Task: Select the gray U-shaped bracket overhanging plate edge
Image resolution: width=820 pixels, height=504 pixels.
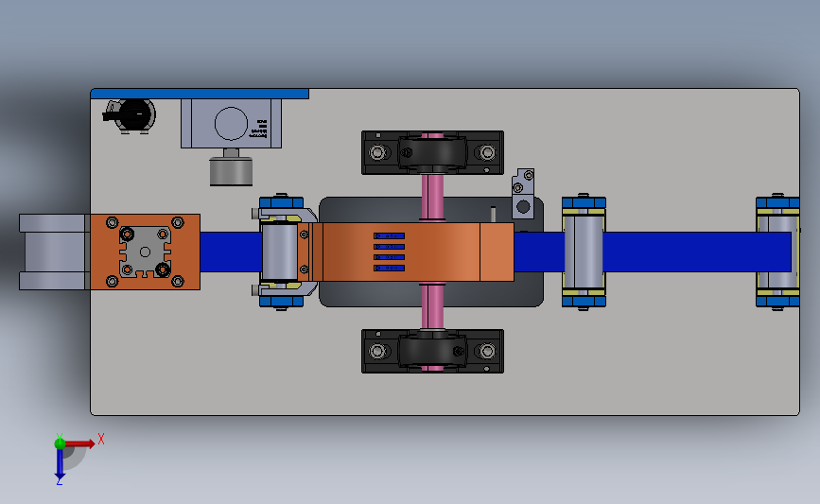Action: tap(55, 252)
